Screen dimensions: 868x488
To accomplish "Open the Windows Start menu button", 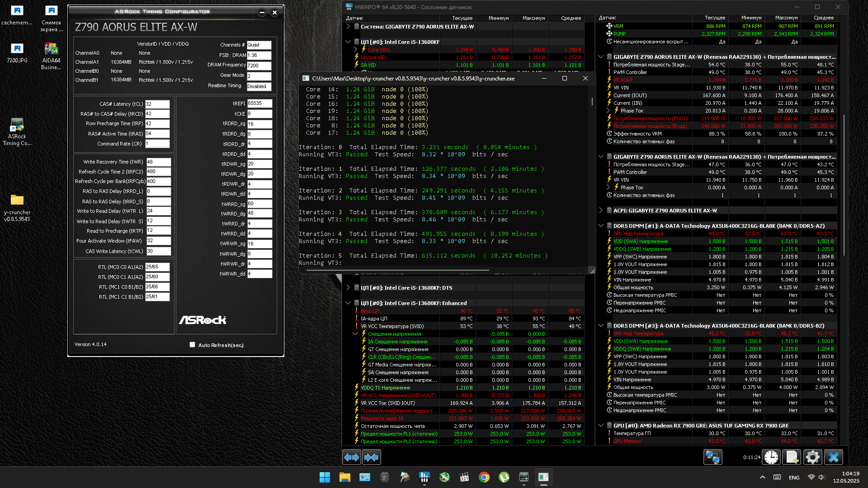I will (325, 477).
